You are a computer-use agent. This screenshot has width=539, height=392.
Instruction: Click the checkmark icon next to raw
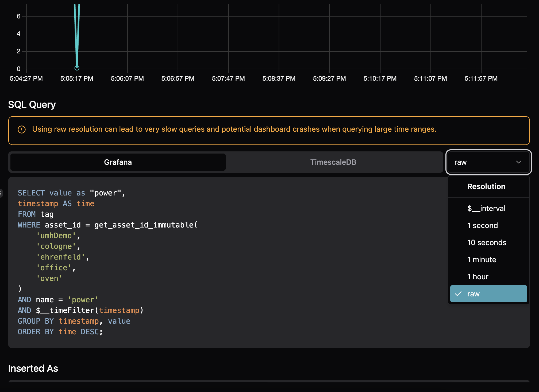click(458, 294)
